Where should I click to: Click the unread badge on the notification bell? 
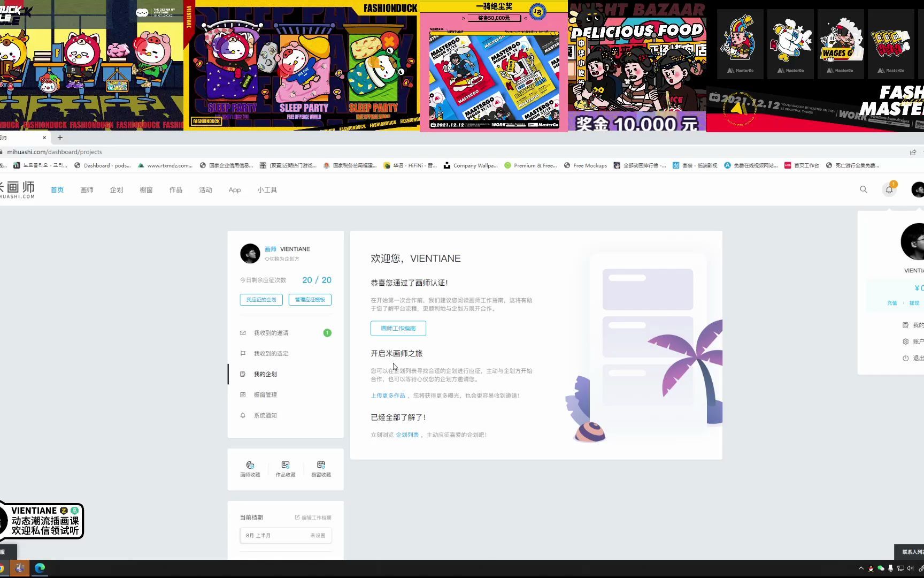coord(894,184)
